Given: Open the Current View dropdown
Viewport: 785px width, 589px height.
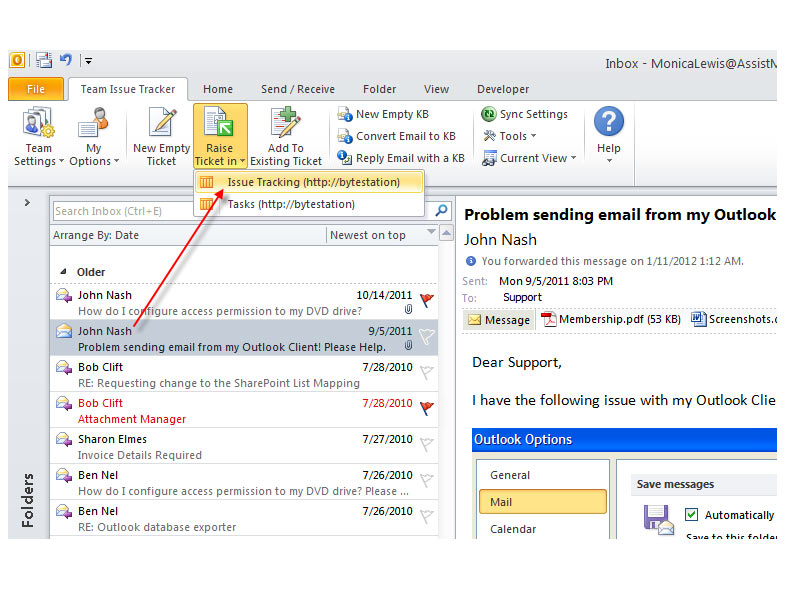Looking at the screenshot, I should (x=532, y=158).
